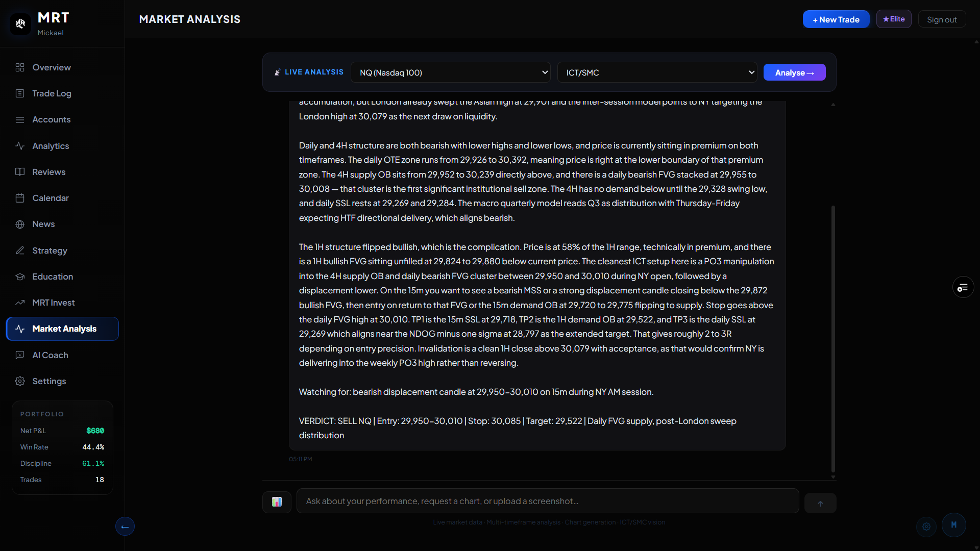This screenshot has height=551, width=980.
Task: Click the Win Rate value 44.4%
Action: [x=93, y=447]
